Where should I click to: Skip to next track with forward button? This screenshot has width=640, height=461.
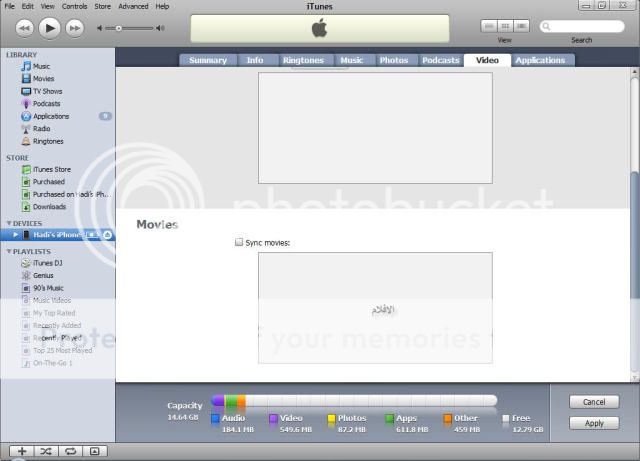[75, 28]
